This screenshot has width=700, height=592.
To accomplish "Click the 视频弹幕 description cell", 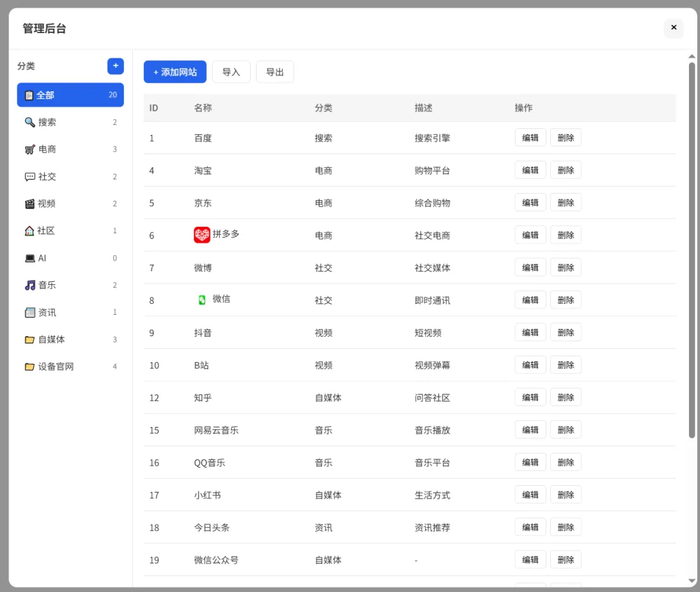I will pos(432,365).
